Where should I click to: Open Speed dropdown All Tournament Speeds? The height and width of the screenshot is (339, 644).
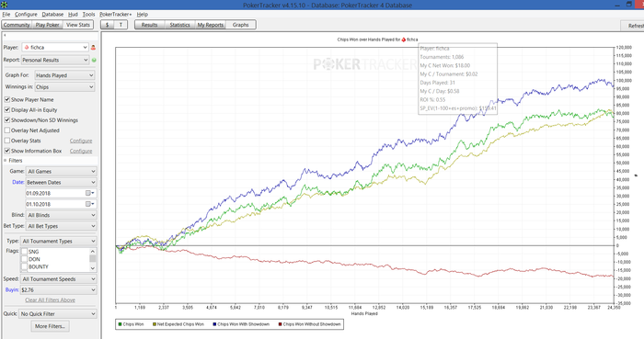[x=59, y=279]
